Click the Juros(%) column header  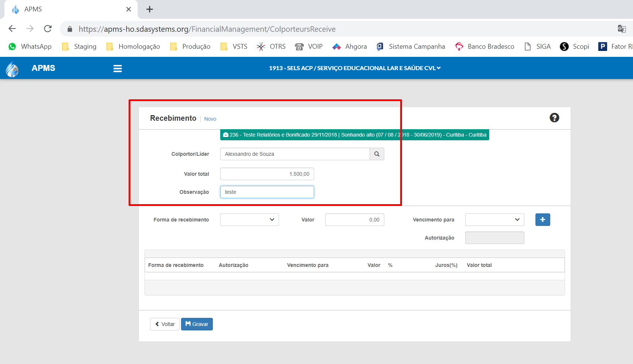(446, 265)
